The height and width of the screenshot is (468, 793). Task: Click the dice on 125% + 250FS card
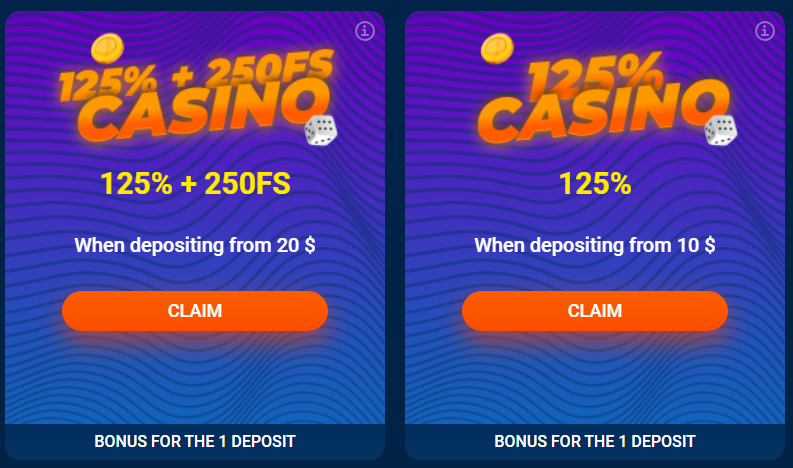click(x=320, y=130)
